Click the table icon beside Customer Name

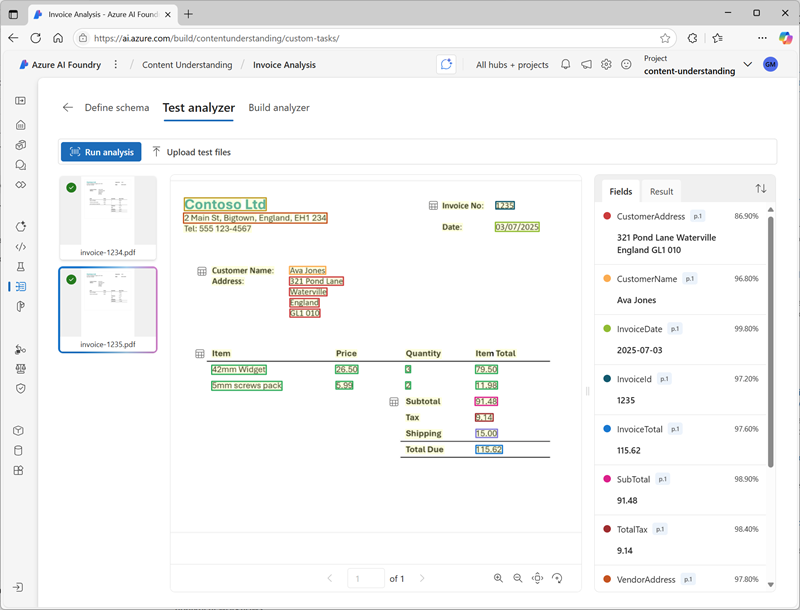pyautogui.click(x=202, y=271)
